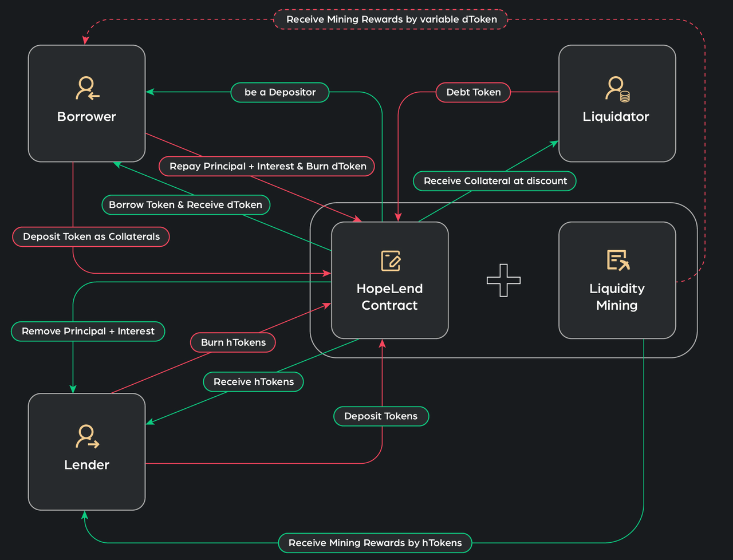Screen dimensions: 733x560
Task: Click 'Borrow Token & Receive dToken' label
Action: point(186,205)
